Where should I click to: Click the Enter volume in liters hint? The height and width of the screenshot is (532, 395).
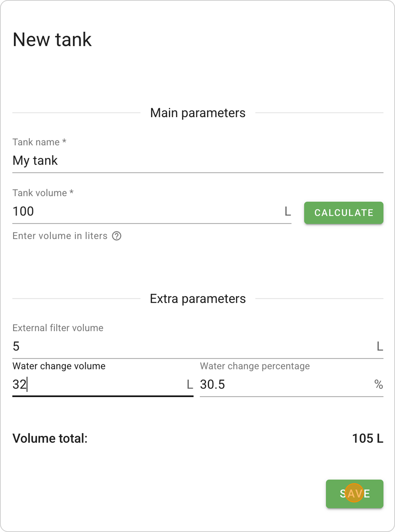click(60, 236)
